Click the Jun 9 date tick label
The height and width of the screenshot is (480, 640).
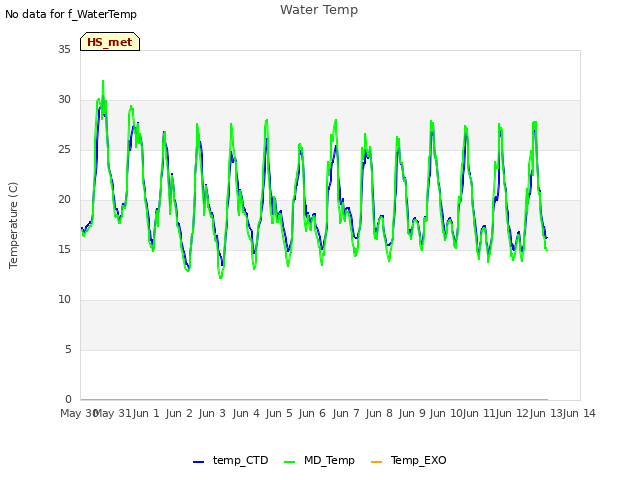412,413
